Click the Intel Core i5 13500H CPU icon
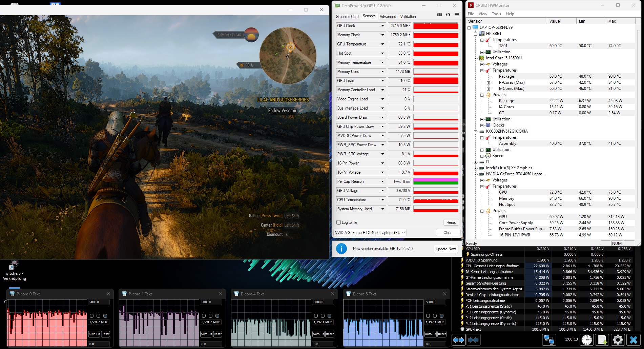 click(x=482, y=58)
